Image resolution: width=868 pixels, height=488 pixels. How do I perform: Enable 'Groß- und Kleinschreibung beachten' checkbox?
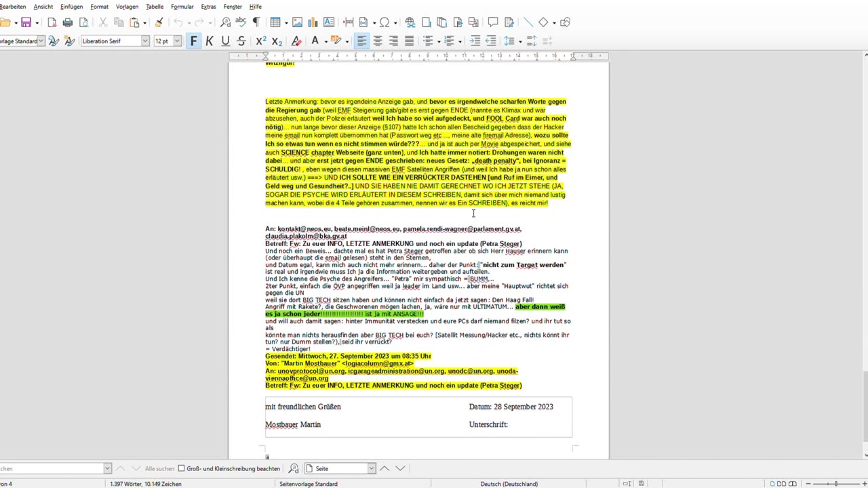point(181,468)
